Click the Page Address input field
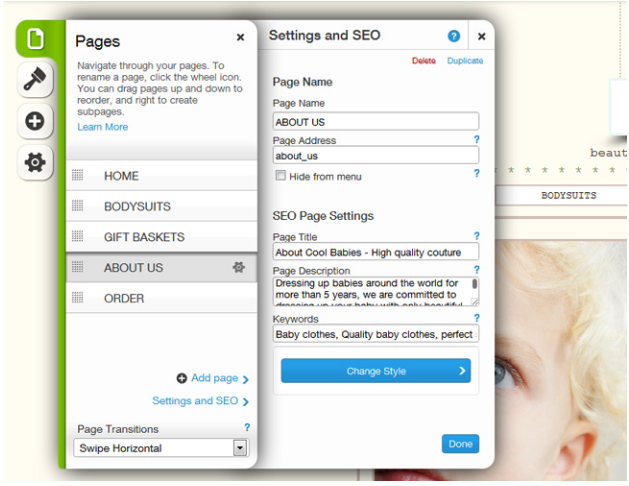The height and width of the screenshot is (486, 629). (x=375, y=155)
